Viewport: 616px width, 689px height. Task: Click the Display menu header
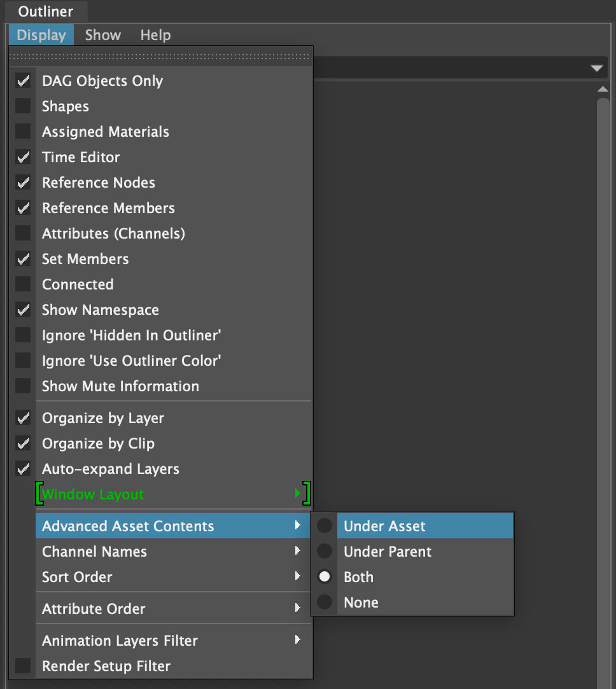tap(41, 35)
